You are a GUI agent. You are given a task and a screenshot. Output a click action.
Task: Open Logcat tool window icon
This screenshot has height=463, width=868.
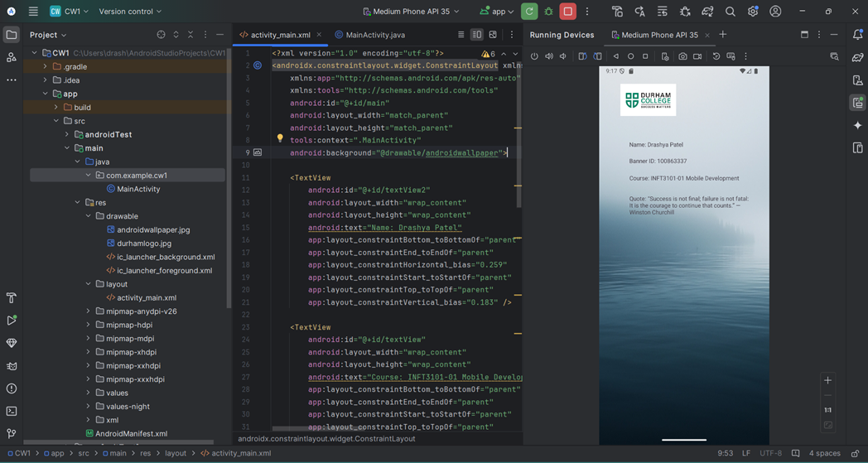[x=11, y=365]
